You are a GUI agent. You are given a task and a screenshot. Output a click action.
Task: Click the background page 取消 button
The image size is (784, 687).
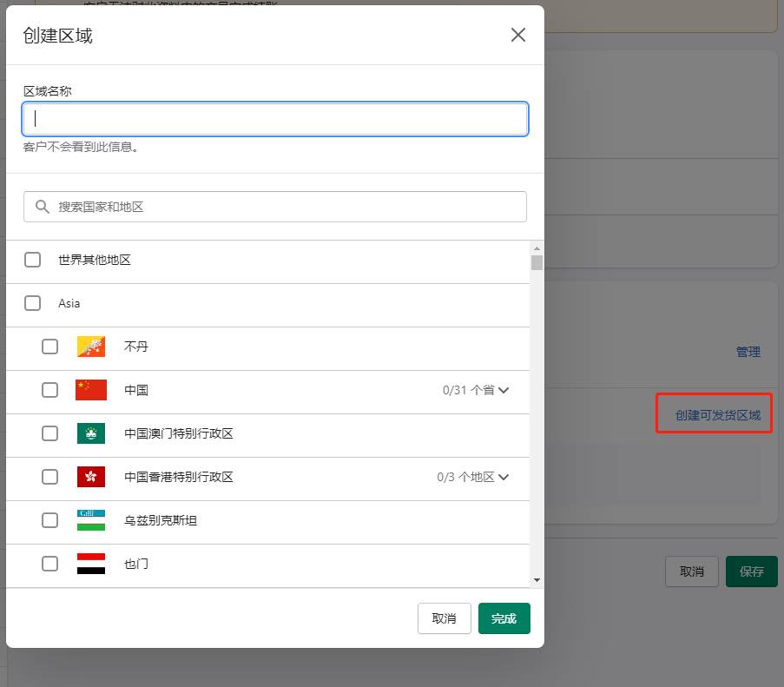pyautogui.click(x=691, y=571)
